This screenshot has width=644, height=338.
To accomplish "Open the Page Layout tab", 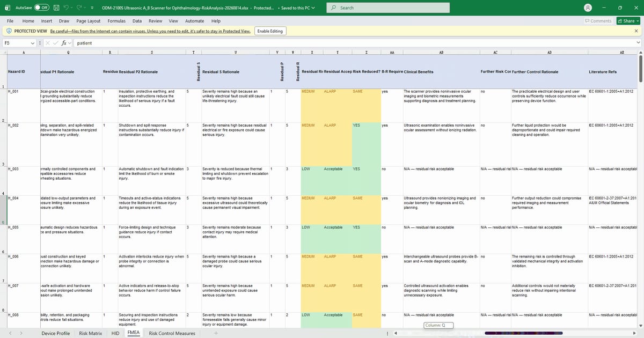I will (x=89, y=21).
